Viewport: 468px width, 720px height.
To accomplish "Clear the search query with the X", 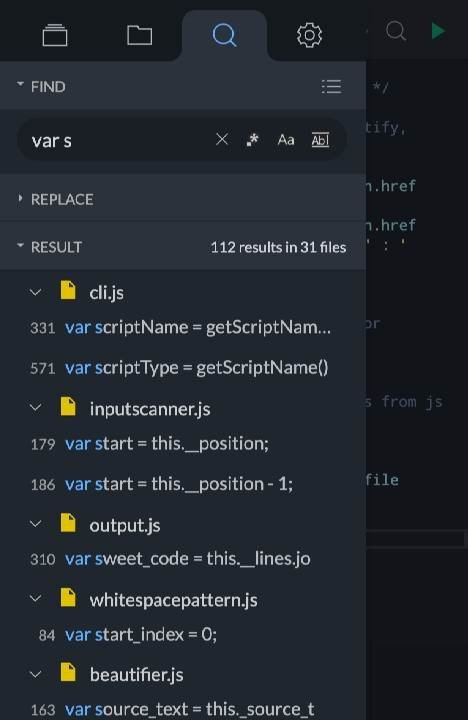I will pos(222,139).
